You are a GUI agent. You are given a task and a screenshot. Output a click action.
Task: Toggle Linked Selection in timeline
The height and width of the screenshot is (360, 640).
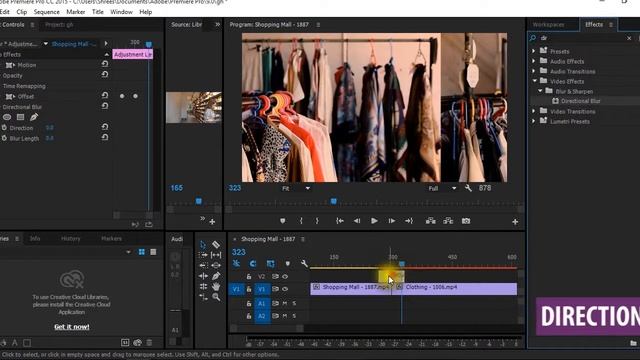click(x=271, y=264)
